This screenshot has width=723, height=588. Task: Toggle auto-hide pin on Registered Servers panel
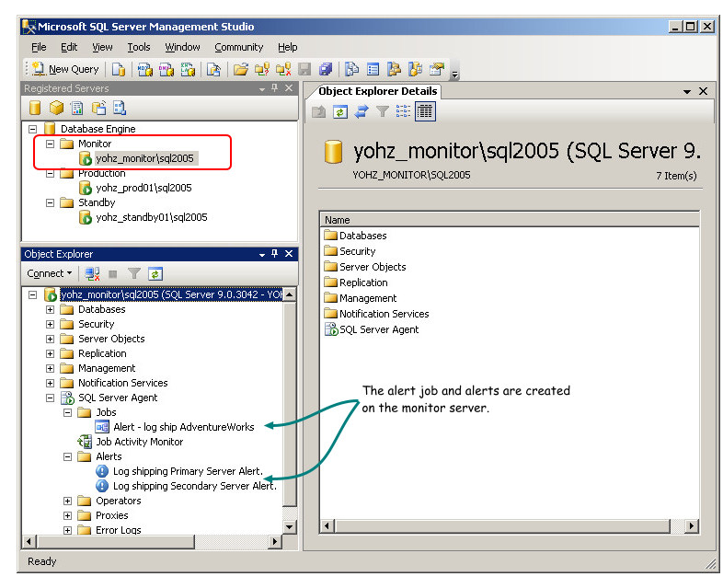pos(275,87)
